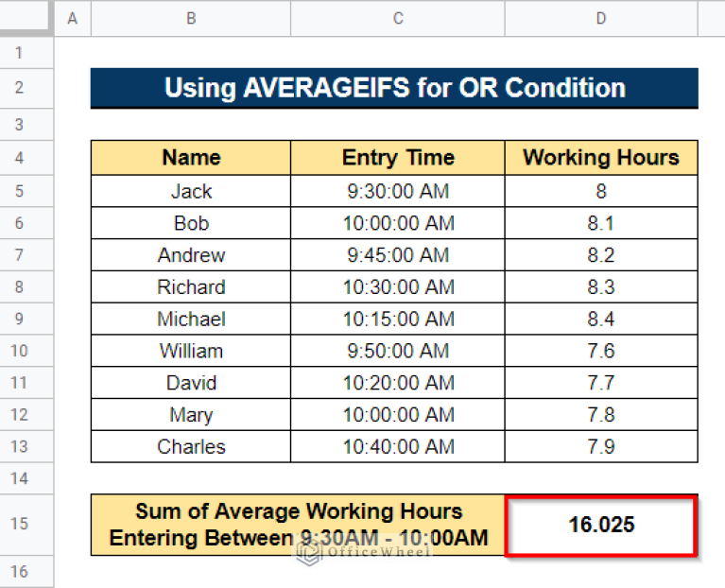Select row 9 header
This screenshot has height=588, width=725.
point(26,319)
